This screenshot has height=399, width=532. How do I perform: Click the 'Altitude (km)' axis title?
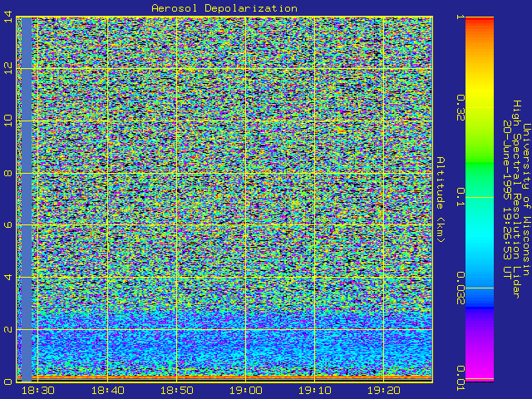click(x=440, y=199)
